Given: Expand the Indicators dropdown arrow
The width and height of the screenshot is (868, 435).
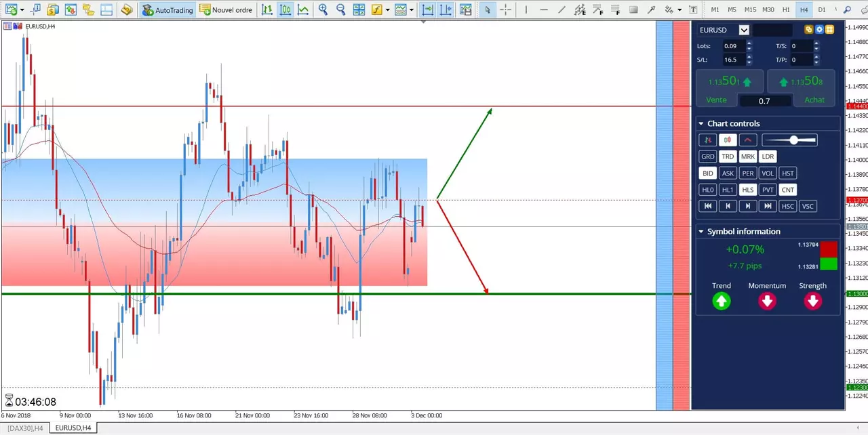Looking at the screenshot, I should pos(387,10).
